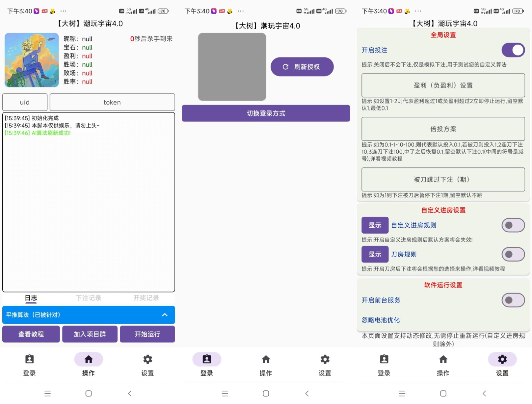The height and width of the screenshot is (404, 532).
Task: Tap the 操作 home icon on the settings screen
Action: pos(443,359)
